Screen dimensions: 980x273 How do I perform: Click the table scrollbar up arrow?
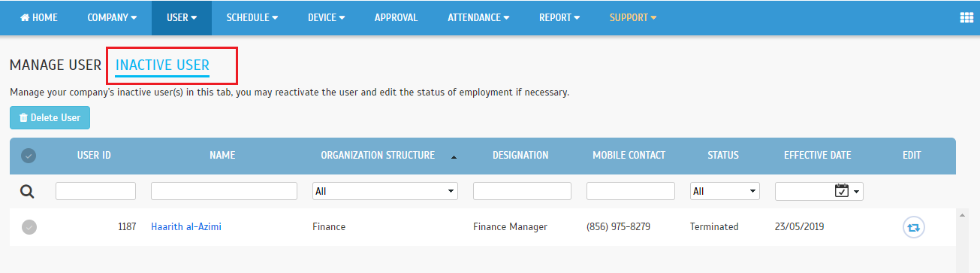pyautogui.click(x=963, y=214)
